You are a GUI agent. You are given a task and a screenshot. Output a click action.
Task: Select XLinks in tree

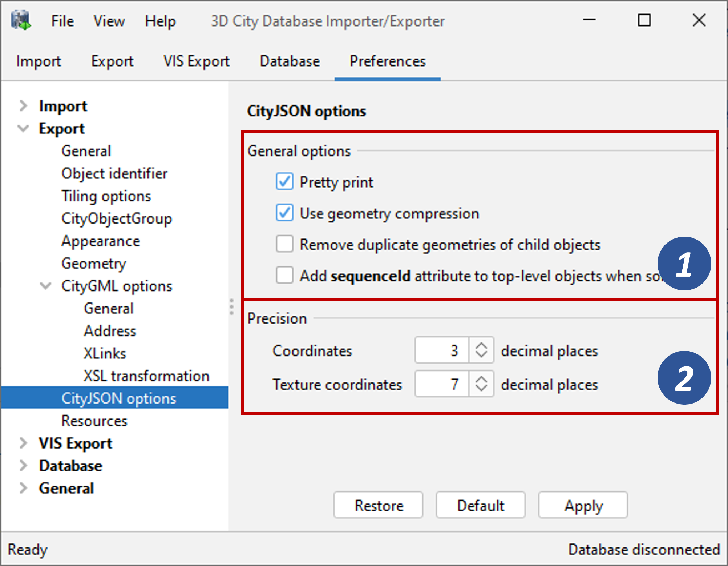[105, 353]
